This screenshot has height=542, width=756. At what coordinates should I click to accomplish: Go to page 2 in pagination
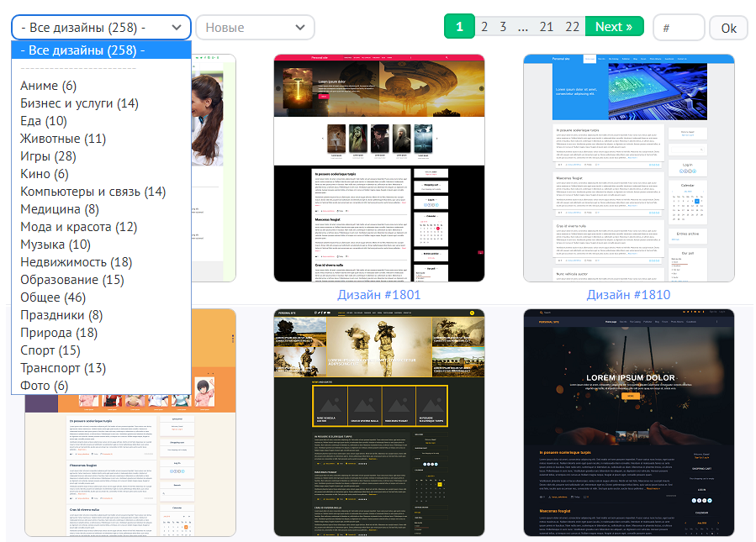tap(484, 27)
